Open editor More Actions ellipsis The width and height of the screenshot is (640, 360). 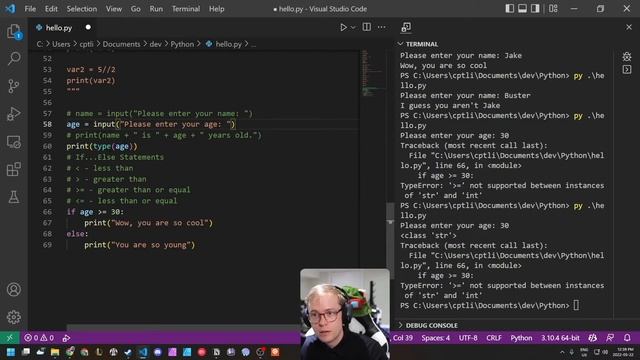tap(382, 27)
